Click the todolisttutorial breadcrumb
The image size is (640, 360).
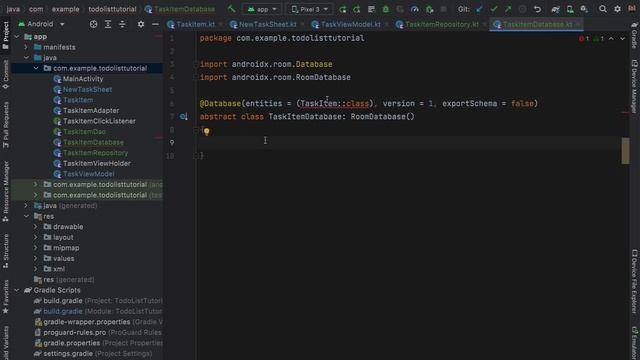(x=112, y=9)
